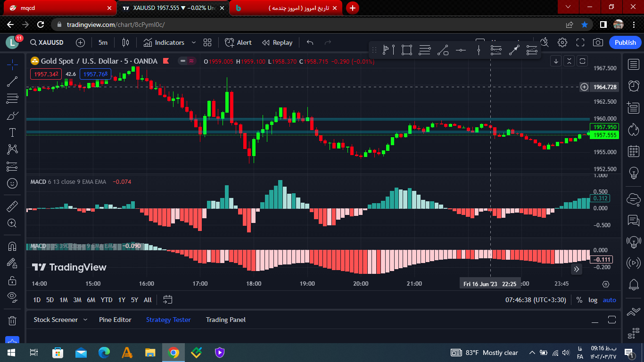Select rectangle shape in floating toolbar
Image resolution: width=644 pixels, height=362 pixels.
(x=407, y=50)
